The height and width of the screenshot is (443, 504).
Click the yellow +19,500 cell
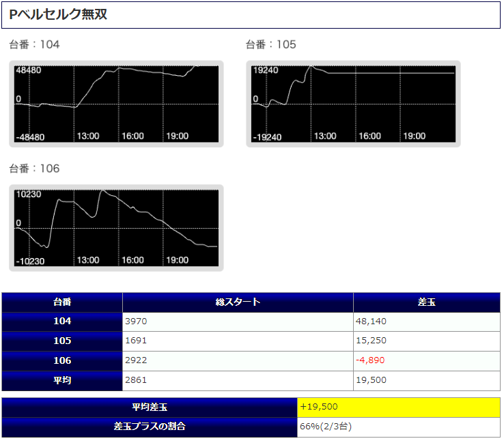[399, 408]
